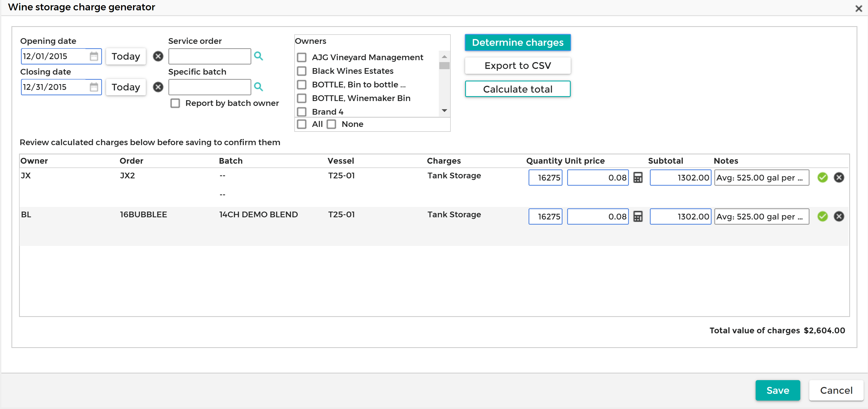Click the Determine charges button

[518, 42]
